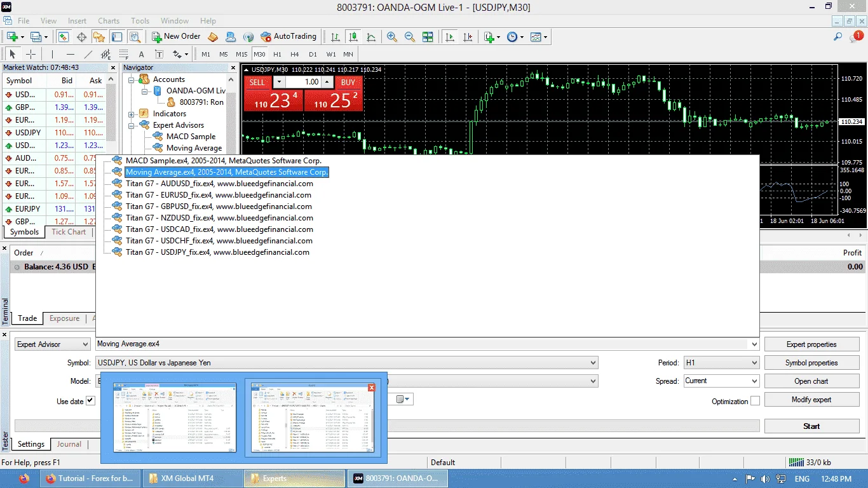Screen dimensions: 868x488
Task: Select Titan G7 - EURUSD_fix.ex4 in list
Action: click(x=219, y=195)
